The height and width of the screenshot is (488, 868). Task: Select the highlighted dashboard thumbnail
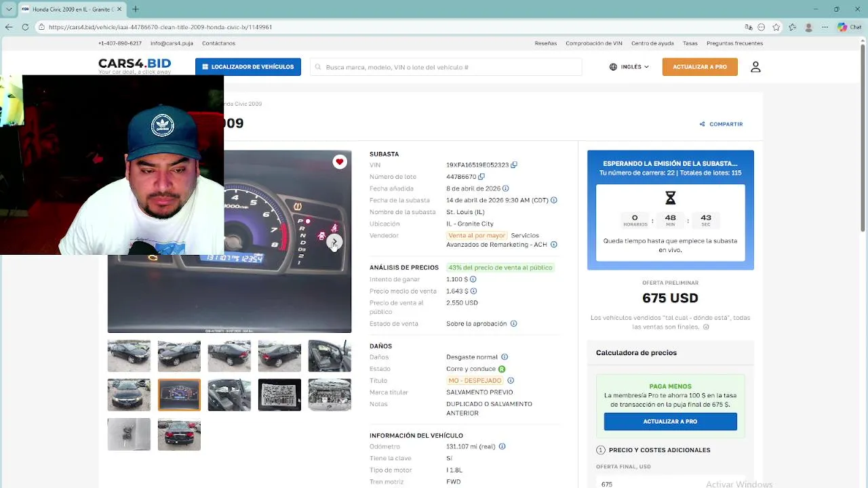[x=179, y=395]
